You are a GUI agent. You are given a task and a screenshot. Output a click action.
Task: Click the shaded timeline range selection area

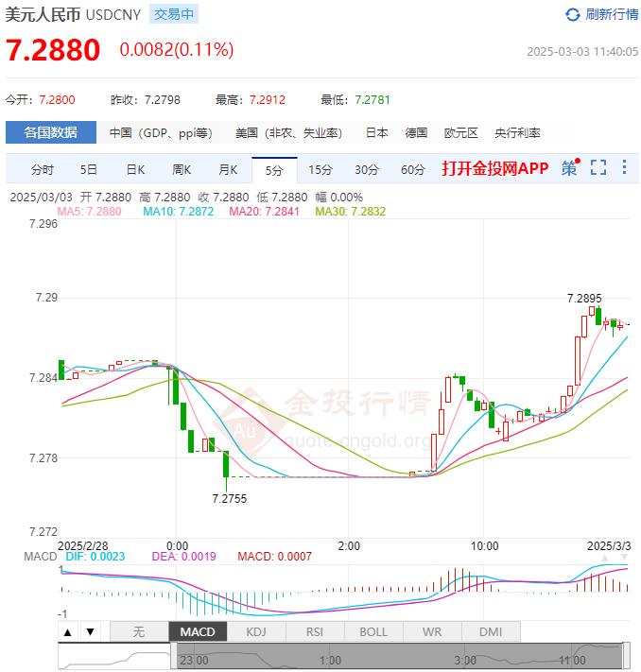click(x=400, y=656)
